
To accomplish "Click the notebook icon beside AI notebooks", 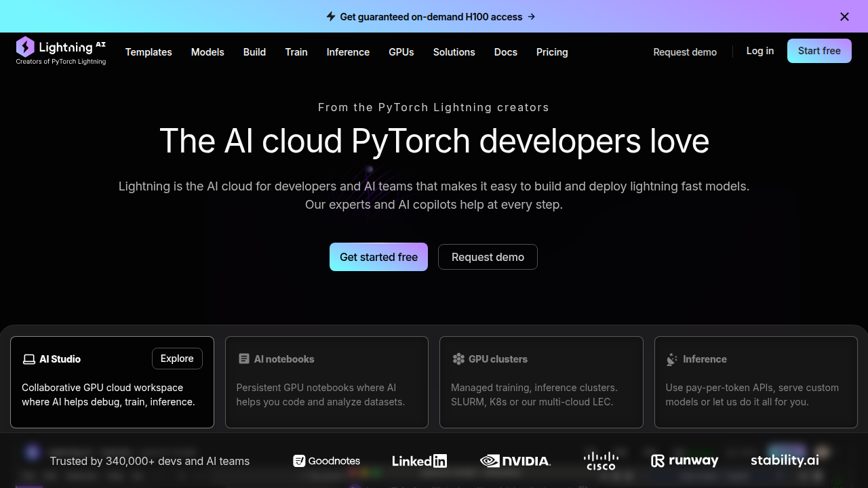I will click(244, 359).
